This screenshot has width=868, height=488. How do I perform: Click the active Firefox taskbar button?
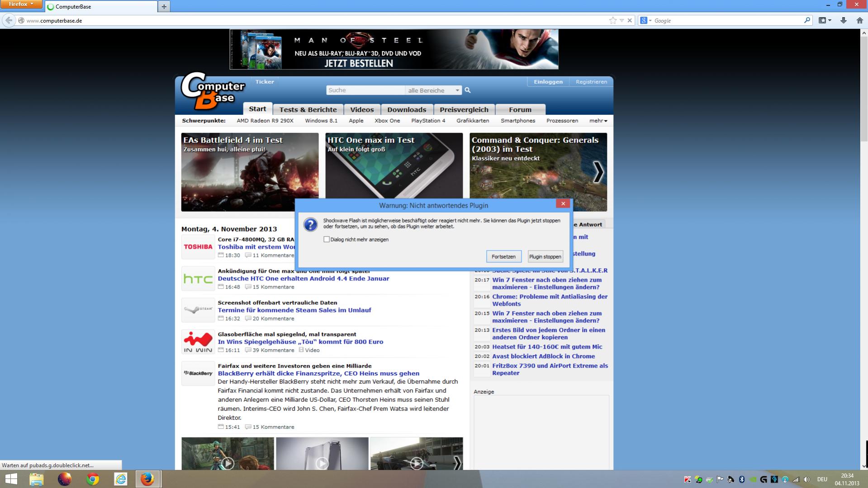[147, 479]
